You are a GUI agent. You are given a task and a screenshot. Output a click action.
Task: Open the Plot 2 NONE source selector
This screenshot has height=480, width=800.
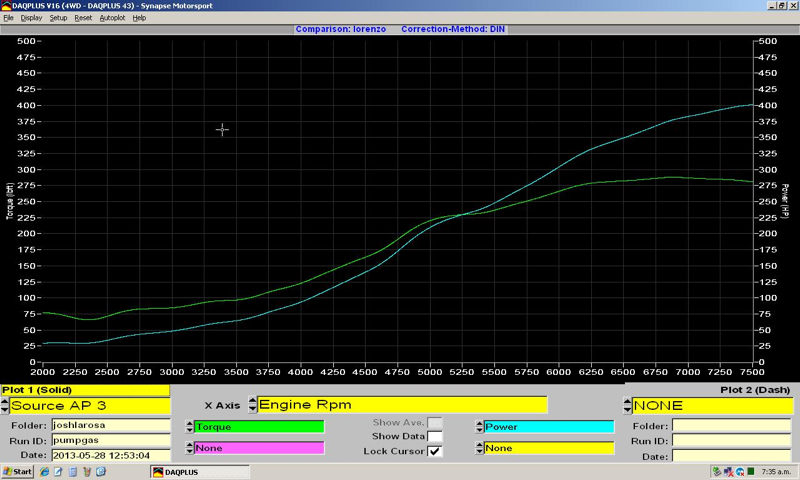708,406
